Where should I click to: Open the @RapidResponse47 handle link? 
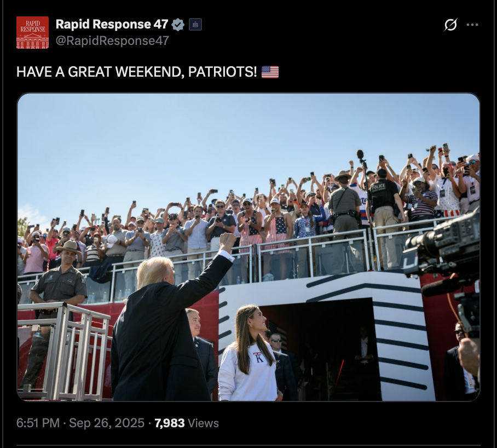pyautogui.click(x=112, y=41)
